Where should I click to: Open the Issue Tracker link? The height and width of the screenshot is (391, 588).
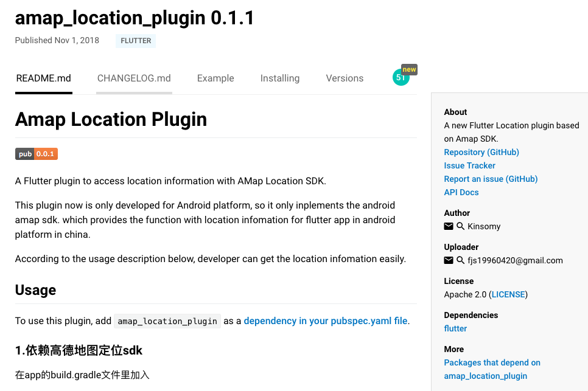[469, 165]
